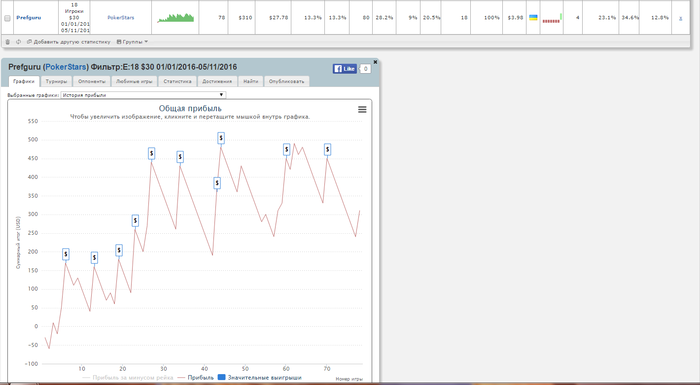Click the $ win marker near game 70
700x385 pixels.
(327, 150)
